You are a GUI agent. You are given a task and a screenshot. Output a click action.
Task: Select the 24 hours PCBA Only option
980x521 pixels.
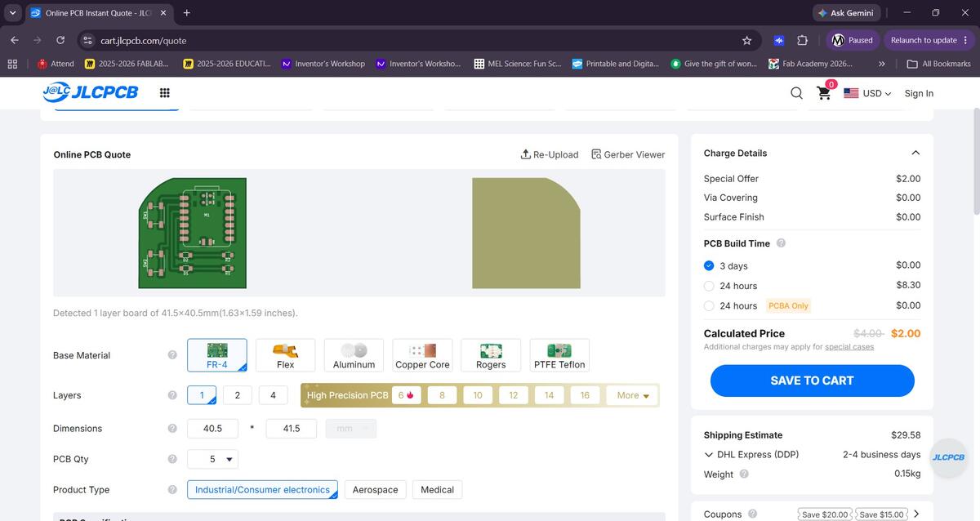(x=709, y=305)
